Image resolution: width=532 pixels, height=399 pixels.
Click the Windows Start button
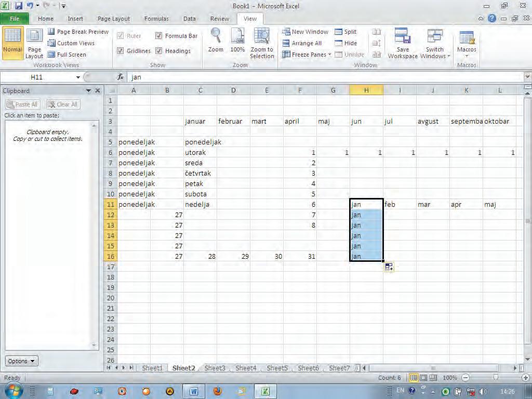13,391
